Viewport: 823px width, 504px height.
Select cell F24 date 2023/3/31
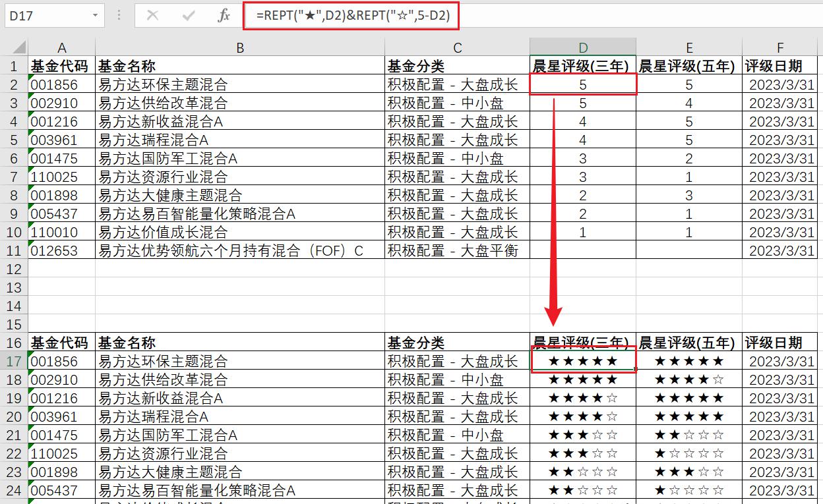[780, 490]
